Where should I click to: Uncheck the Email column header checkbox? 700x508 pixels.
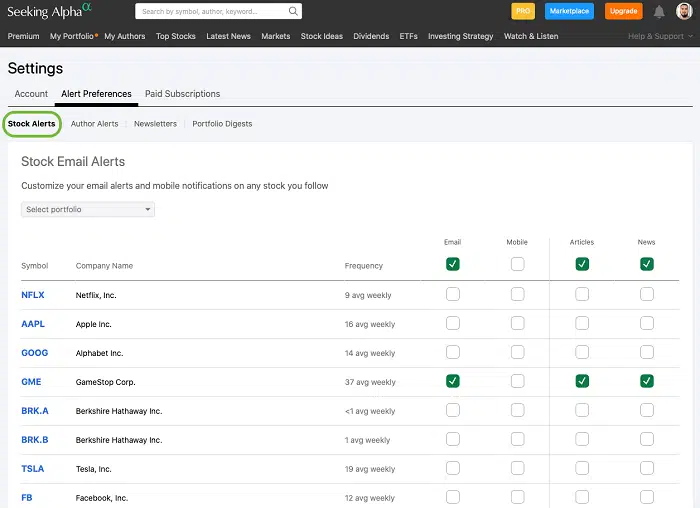tap(453, 264)
